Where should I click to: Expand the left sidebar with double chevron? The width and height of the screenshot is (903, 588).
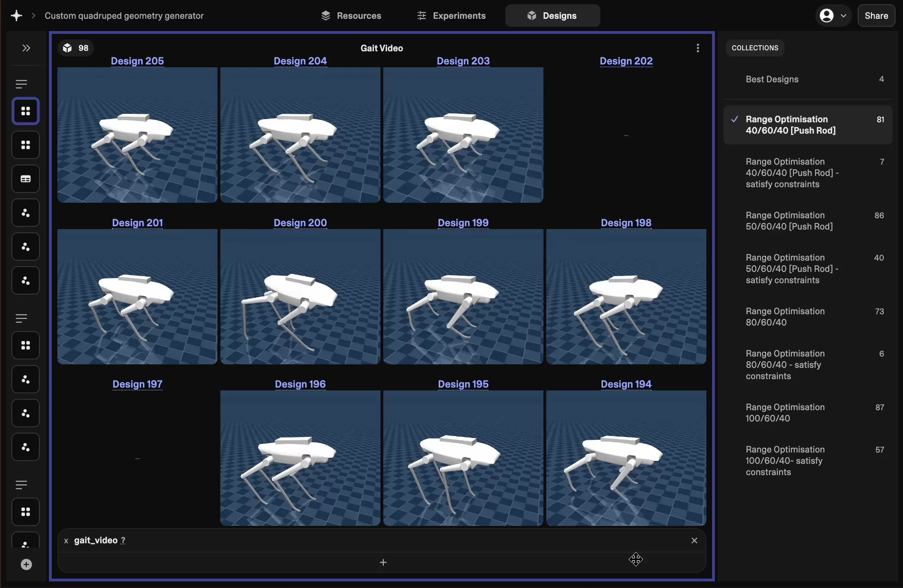26,48
